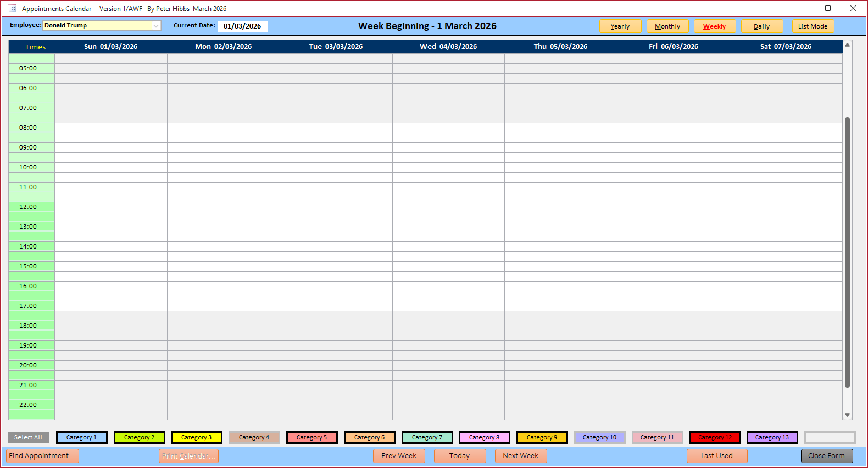Click the Wed 04/03/2026 column header
The height and width of the screenshot is (468, 868).
click(448, 47)
